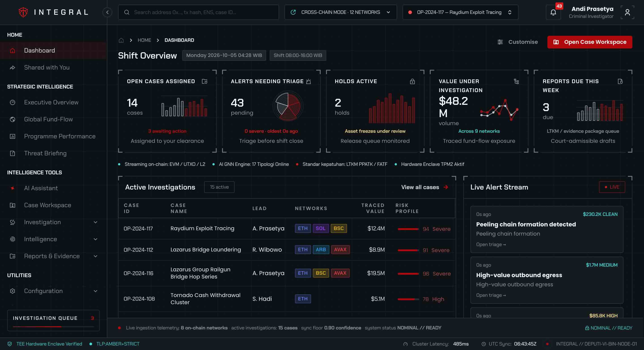Image resolution: width=644 pixels, height=350 pixels.
Task: Open triage for Peeling chain formation alert
Action: [491, 245]
